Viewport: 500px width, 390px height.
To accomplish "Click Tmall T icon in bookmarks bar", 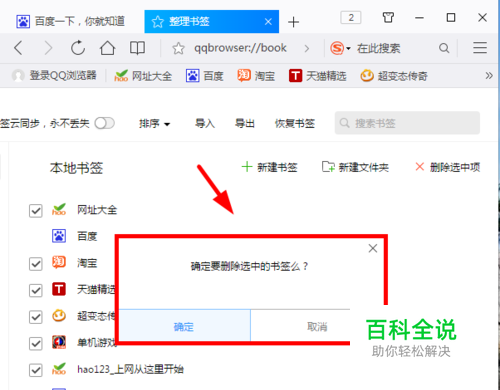I will pyautogui.click(x=295, y=76).
